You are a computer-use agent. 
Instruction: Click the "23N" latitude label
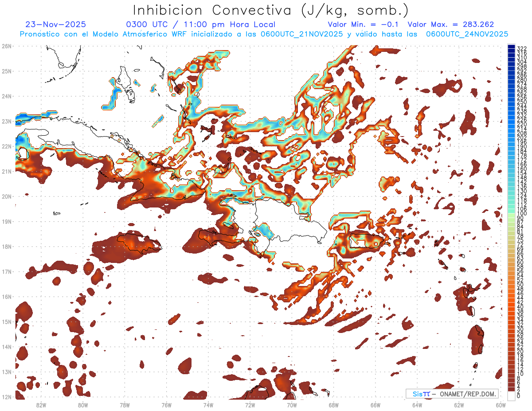tap(6, 121)
